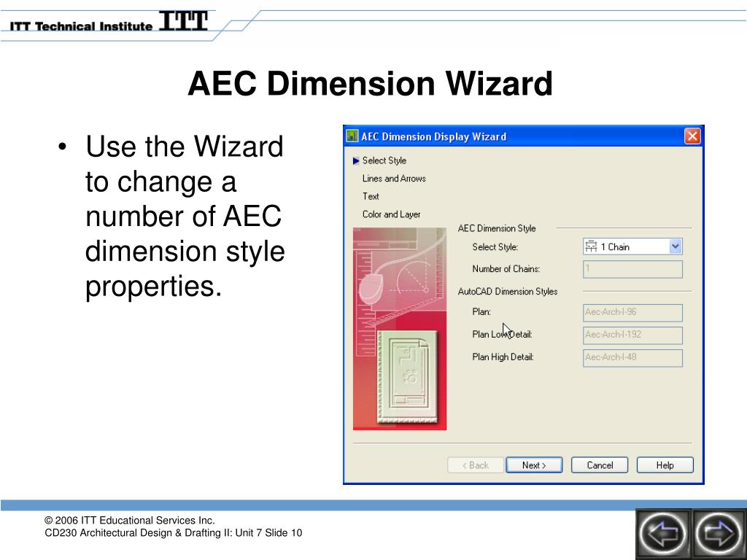
Task: Select the Lines and Arrows wizard step
Action: click(x=394, y=179)
